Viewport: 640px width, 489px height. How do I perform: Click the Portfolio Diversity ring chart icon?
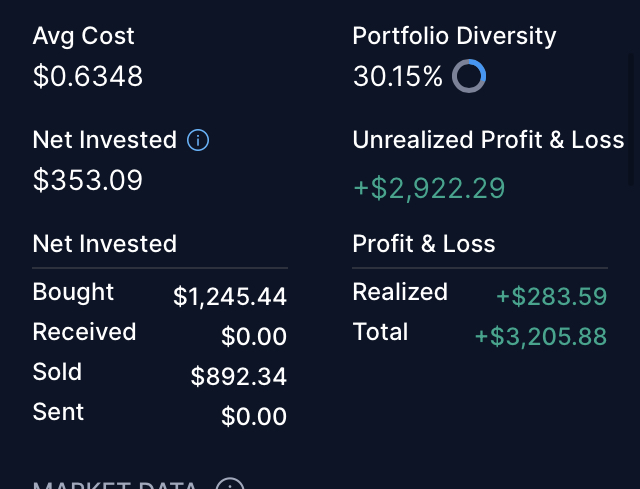(469, 76)
